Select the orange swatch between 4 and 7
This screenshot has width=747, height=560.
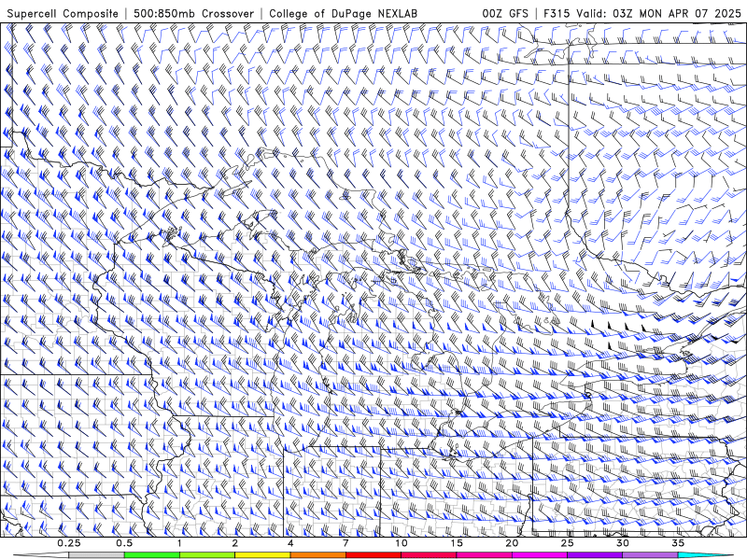pyautogui.click(x=317, y=555)
